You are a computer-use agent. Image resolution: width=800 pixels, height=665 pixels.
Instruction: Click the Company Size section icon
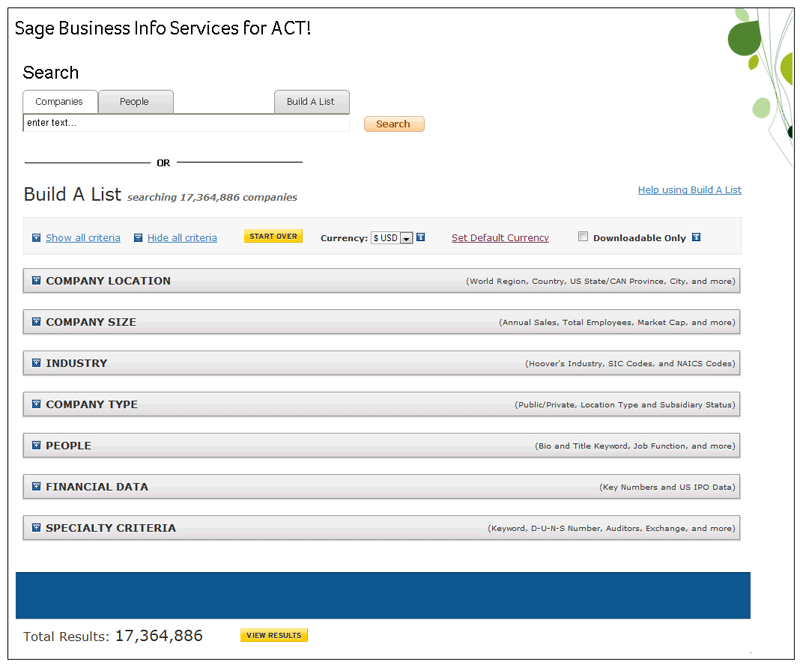pos(37,322)
